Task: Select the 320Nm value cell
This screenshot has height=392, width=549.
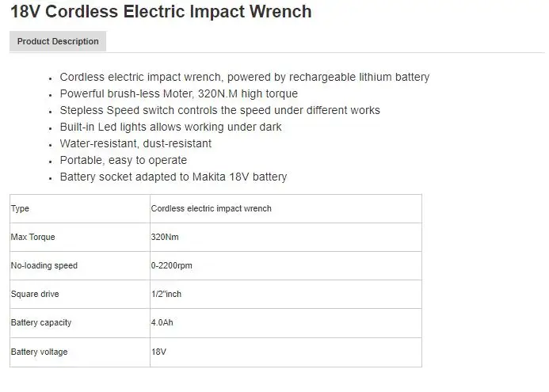Action: (163, 237)
